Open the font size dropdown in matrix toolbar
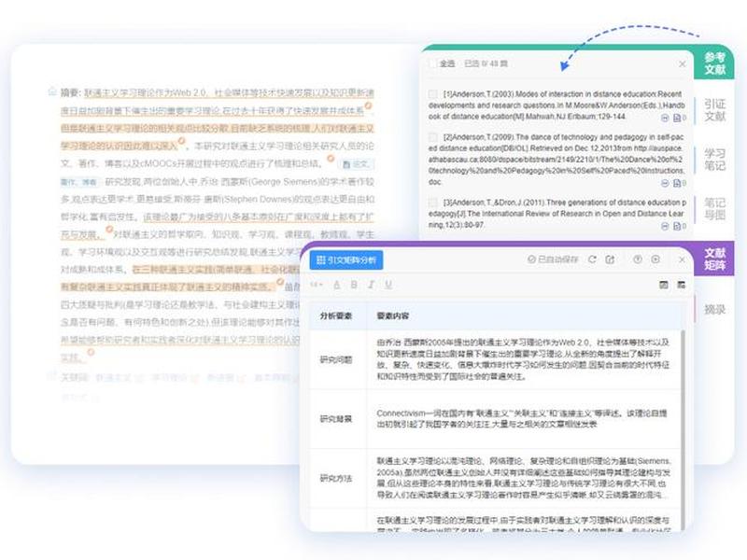Image resolution: width=747 pixels, height=560 pixels. tap(317, 285)
